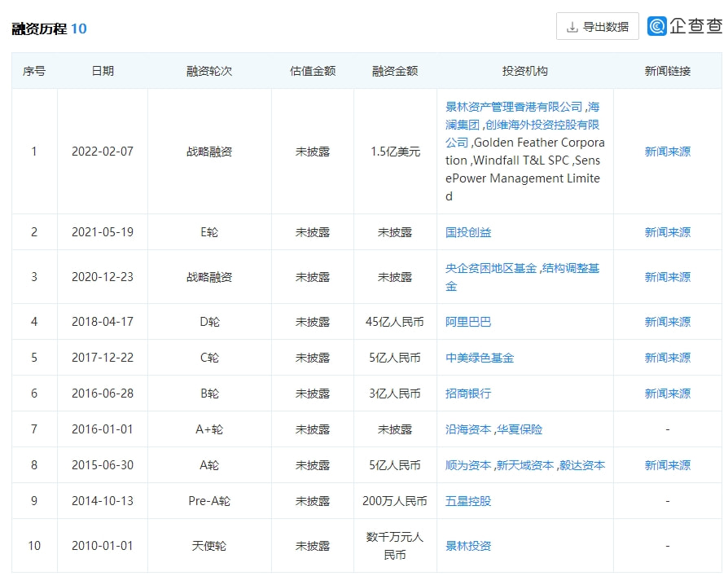This screenshot has height=576, width=728.
Task: Open investor link 华夏保险
Action: (x=520, y=429)
